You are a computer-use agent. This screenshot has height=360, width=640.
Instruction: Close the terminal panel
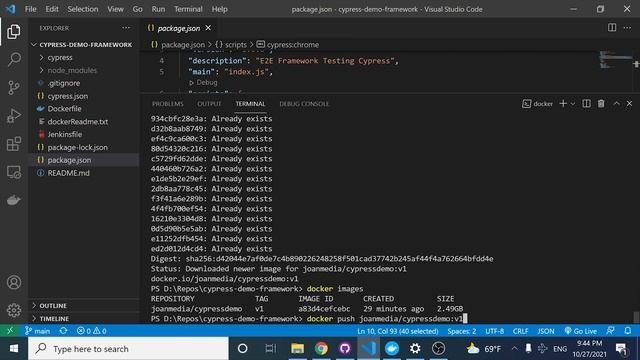(629, 104)
